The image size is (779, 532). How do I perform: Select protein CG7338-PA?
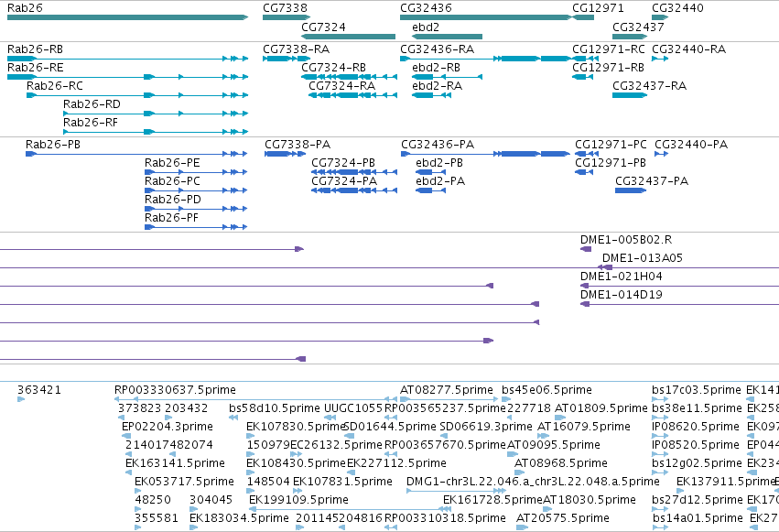coord(286,154)
